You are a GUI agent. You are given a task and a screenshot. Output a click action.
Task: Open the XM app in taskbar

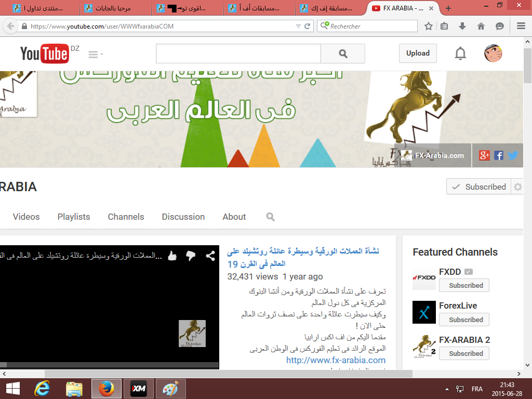tap(138, 389)
